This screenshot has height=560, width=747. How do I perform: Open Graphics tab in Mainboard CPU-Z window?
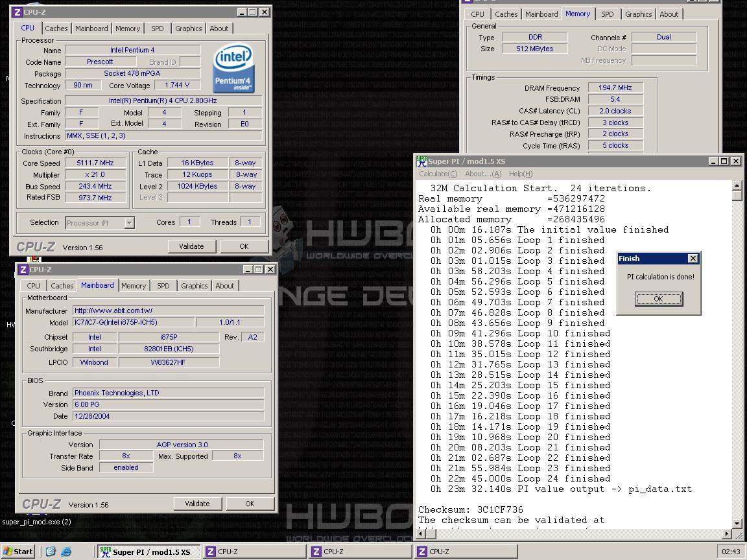click(x=194, y=286)
